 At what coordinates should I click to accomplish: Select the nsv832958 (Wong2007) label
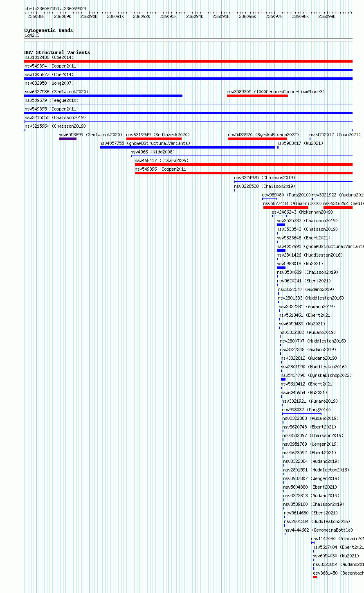pyautogui.click(x=49, y=83)
